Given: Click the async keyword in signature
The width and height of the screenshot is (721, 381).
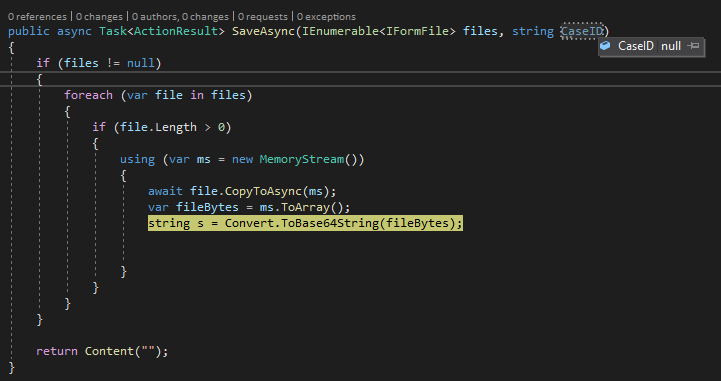Looking at the screenshot, I should pos(74,31).
